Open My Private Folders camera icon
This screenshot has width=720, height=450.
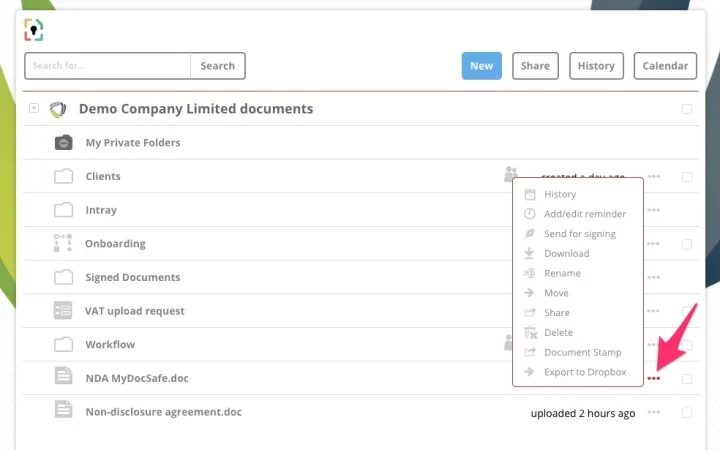click(63, 142)
